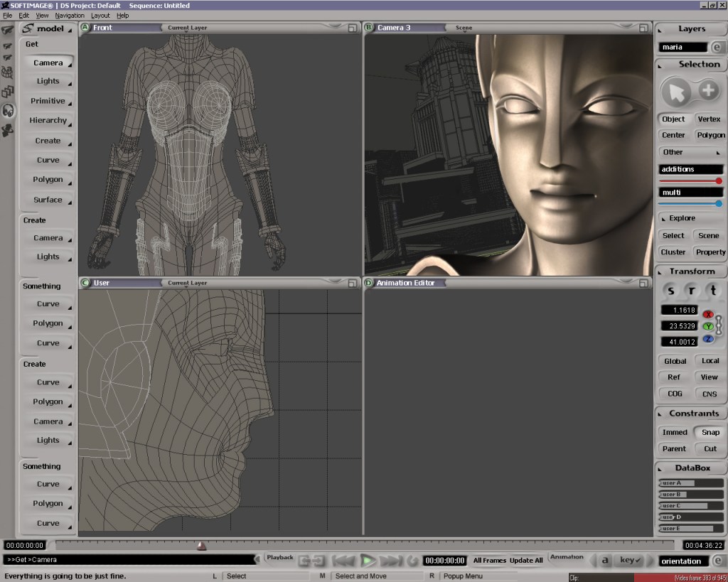The image size is (728, 582).
Task: Open the Layout menu
Action: click(100, 15)
